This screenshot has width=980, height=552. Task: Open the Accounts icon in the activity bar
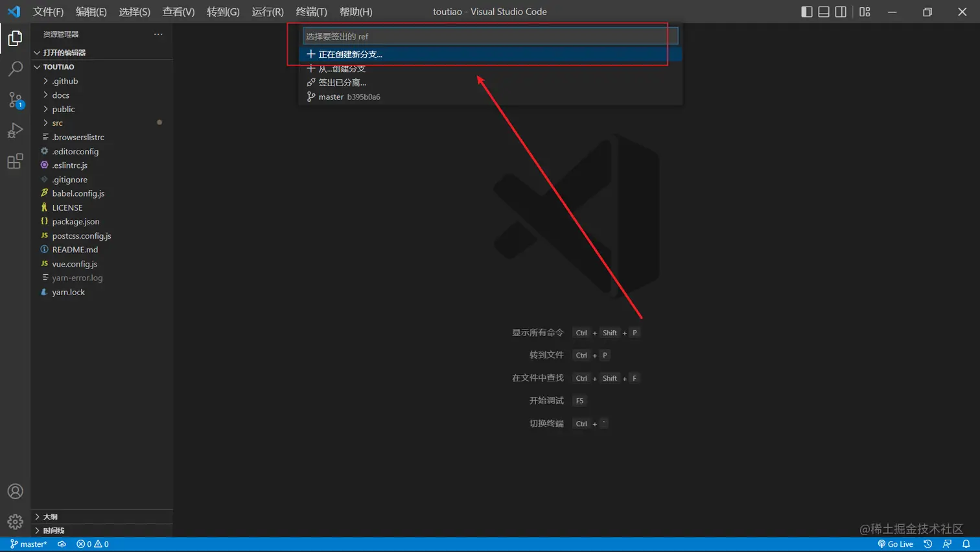pyautogui.click(x=15, y=491)
